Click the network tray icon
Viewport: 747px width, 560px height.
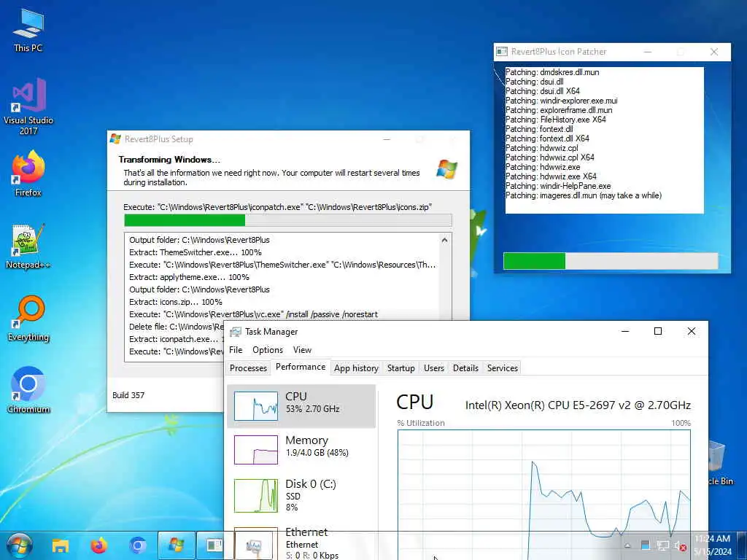(662, 545)
